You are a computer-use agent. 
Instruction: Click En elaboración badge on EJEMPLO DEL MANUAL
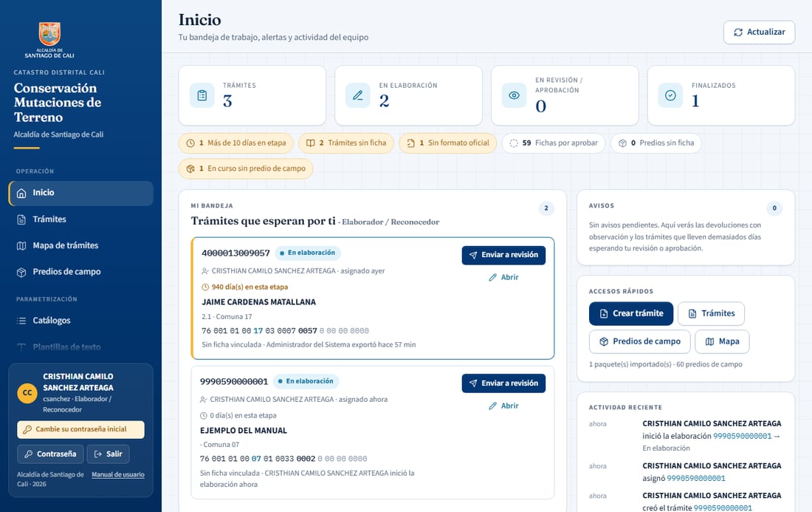[306, 381]
